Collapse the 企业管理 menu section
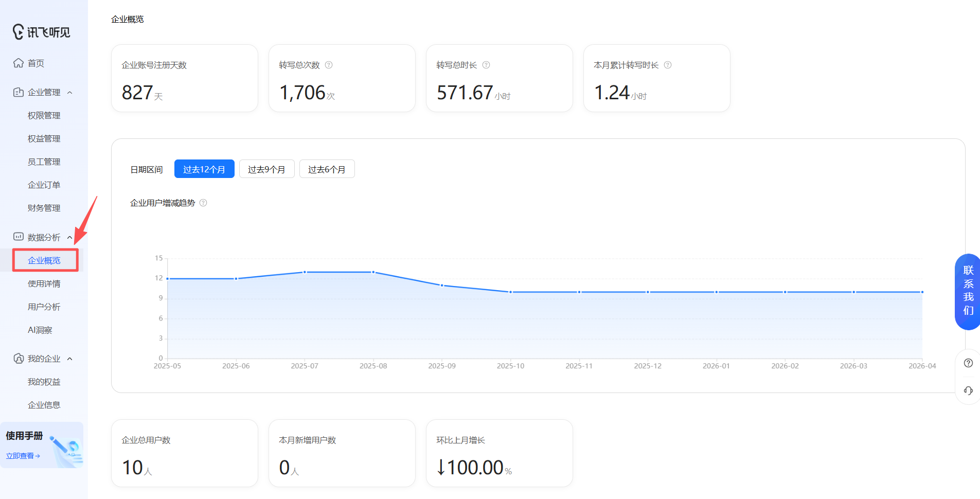Screen dimensions: 980x499 (70, 93)
